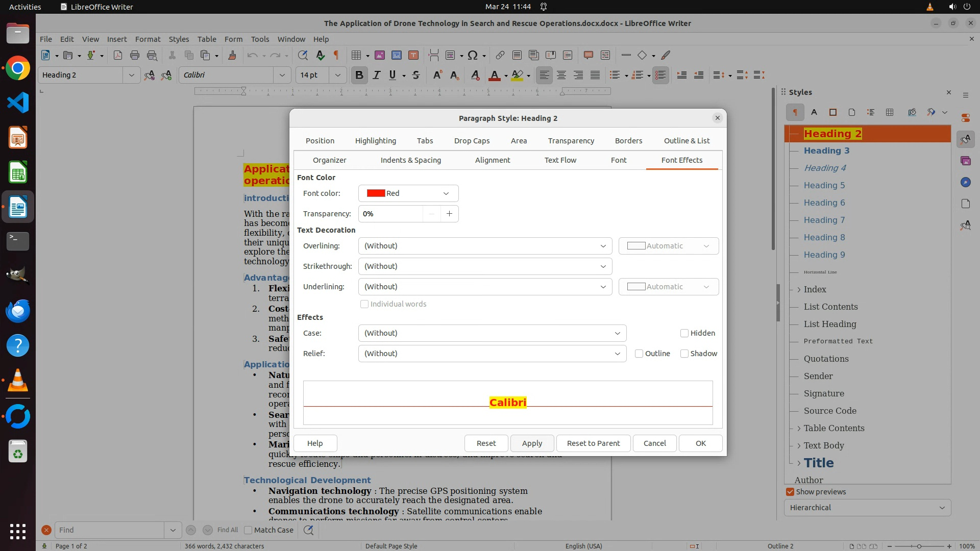Viewport: 980px width, 551px height.
Task: Switch to the Indents & Spacing tab
Action: point(410,160)
